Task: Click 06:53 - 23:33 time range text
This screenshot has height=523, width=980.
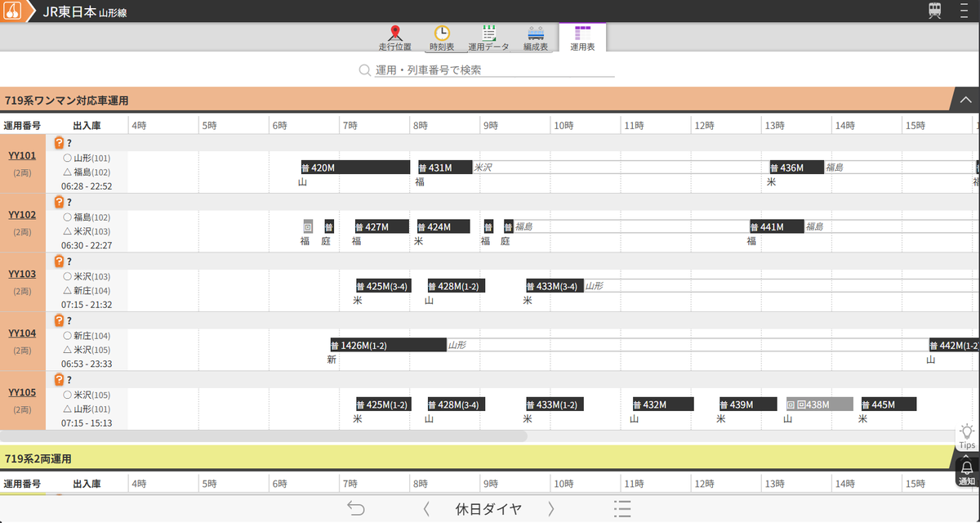Action: pyautogui.click(x=87, y=364)
